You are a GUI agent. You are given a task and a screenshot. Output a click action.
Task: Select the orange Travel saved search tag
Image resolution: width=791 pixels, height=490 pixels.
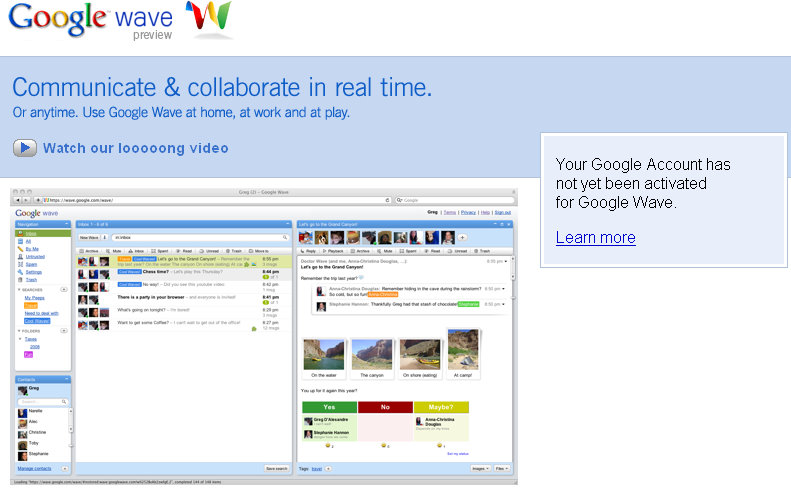click(x=31, y=306)
